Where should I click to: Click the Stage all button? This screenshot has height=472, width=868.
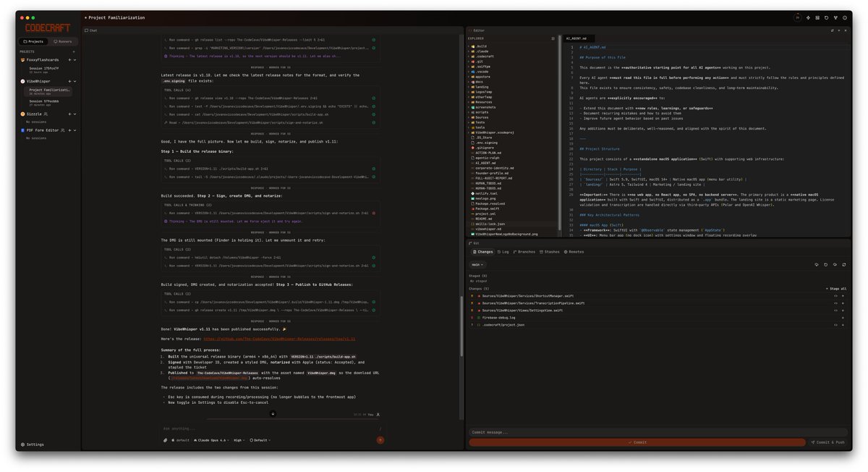(x=836, y=288)
